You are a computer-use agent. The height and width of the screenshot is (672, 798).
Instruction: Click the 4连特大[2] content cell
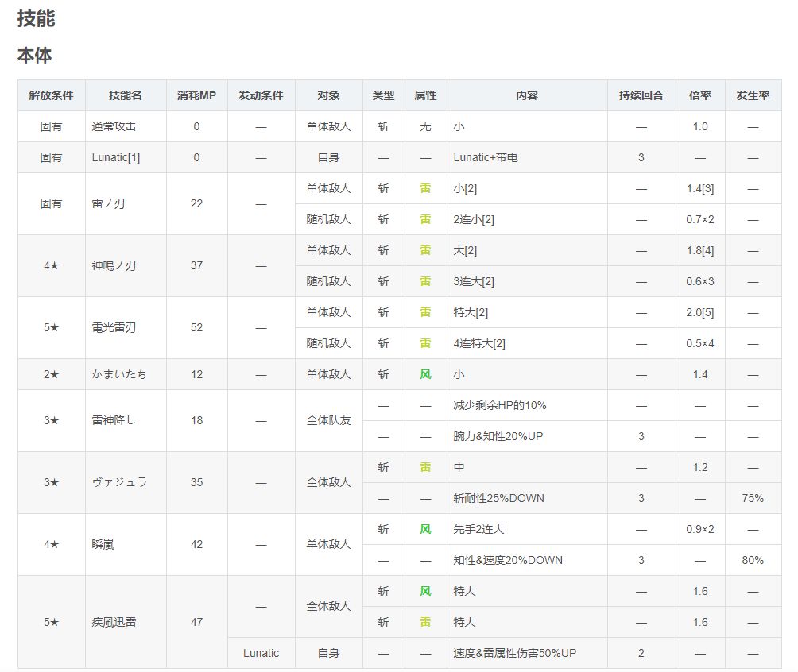[527, 344]
